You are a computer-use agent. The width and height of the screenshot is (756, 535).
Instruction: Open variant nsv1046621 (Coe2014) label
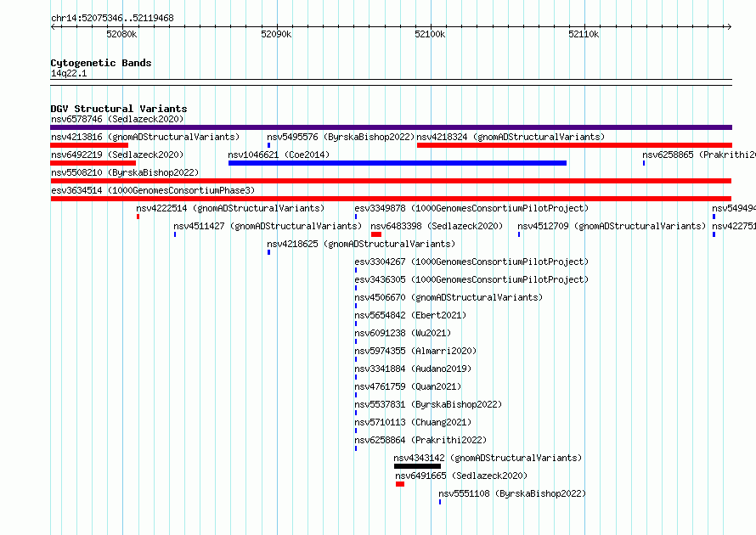(x=279, y=155)
